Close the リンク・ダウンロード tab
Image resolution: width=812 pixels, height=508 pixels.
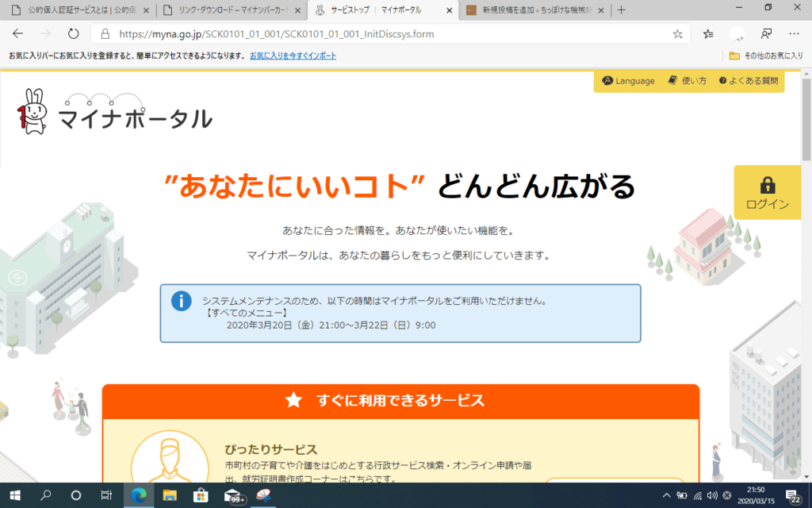pyautogui.click(x=298, y=10)
